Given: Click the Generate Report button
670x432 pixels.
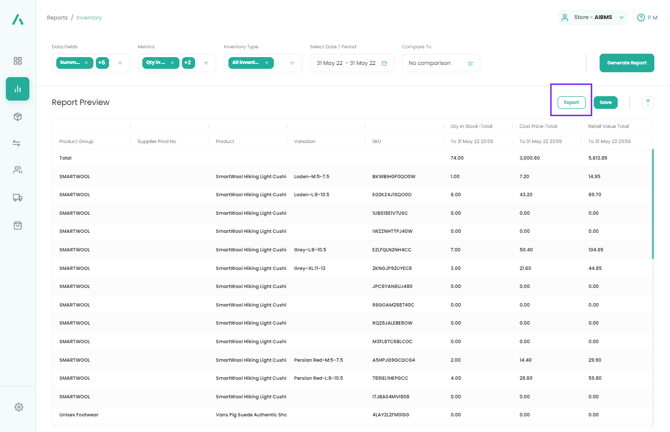Looking at the screenshot, I should (x=626, y=63).
